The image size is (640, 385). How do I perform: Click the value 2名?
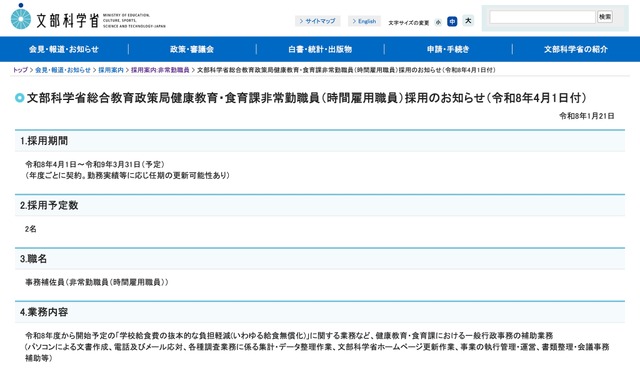pyautogui.click(x=31, y=229)
